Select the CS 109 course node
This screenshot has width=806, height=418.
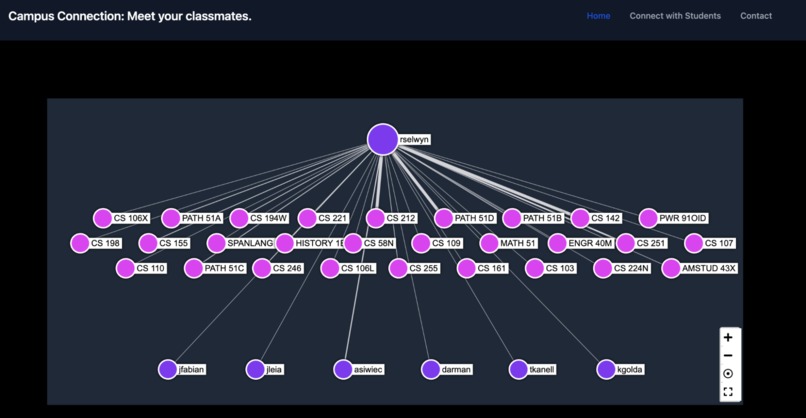(x=421, y=243)
